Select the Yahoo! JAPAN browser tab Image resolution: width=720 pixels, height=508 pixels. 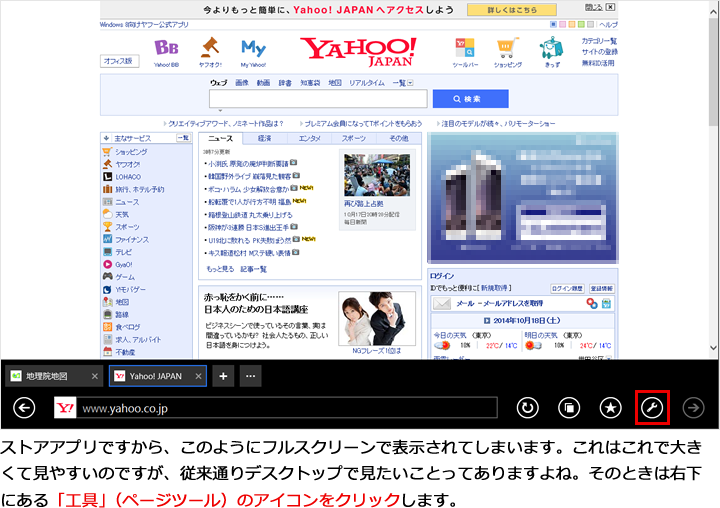[x=158, y=376]
